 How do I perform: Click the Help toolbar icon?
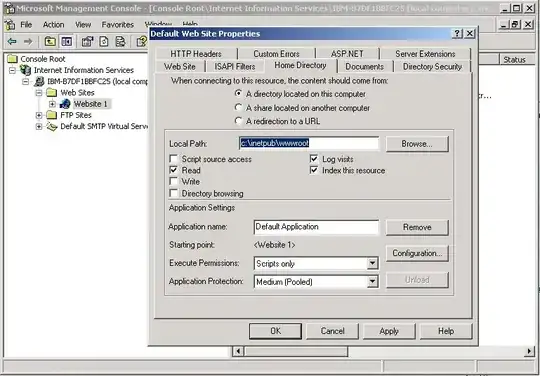coord(142,42)
